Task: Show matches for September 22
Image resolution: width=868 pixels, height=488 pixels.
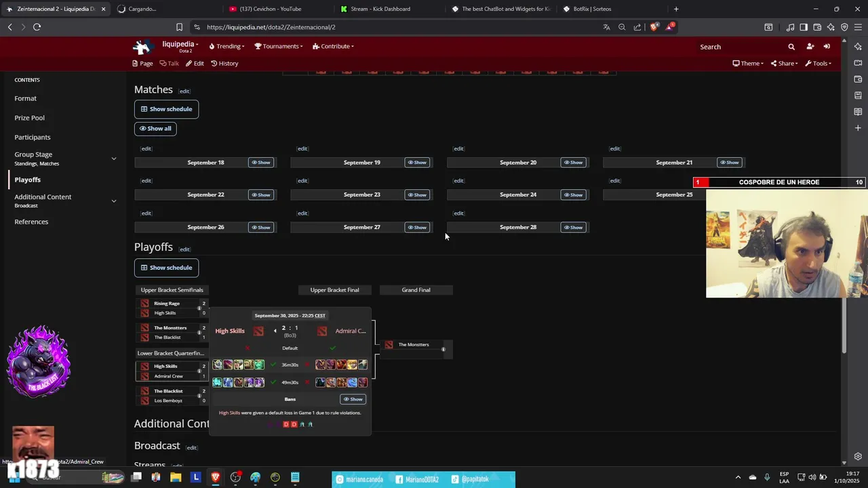Action: [x=261, y=195]
